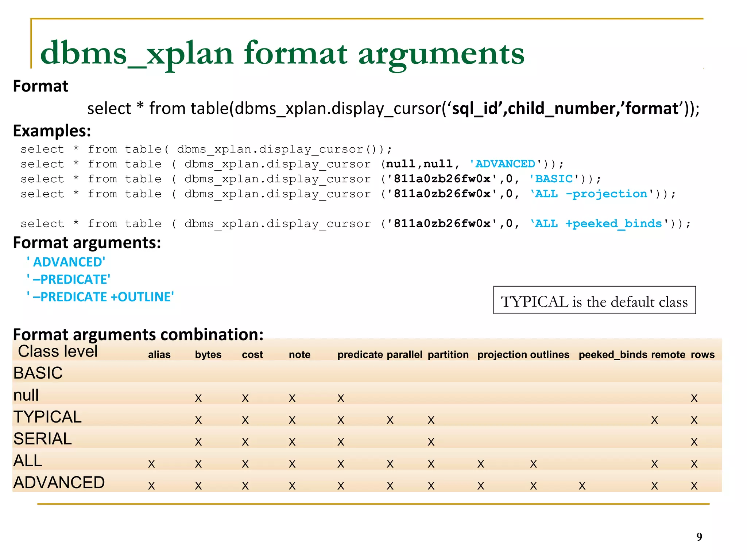Click the 'predicate' column header
This screenshot has height=560, width=747.
360,355
